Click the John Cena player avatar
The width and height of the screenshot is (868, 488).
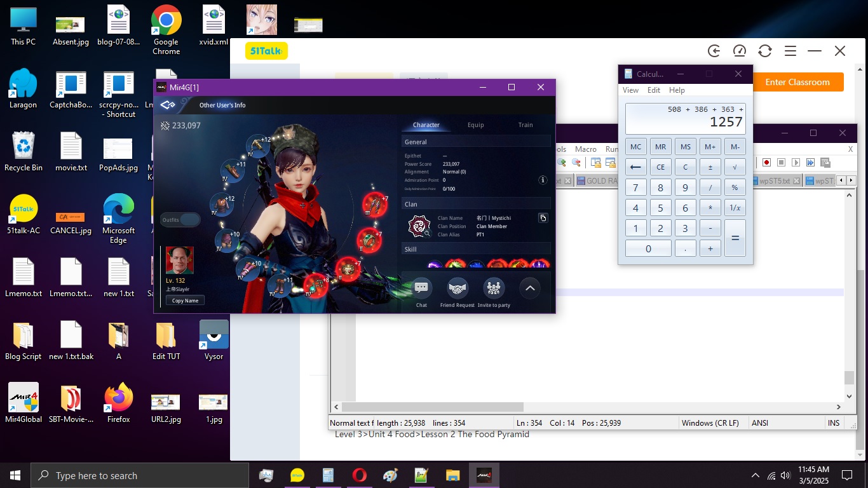[x=180, y=261]
